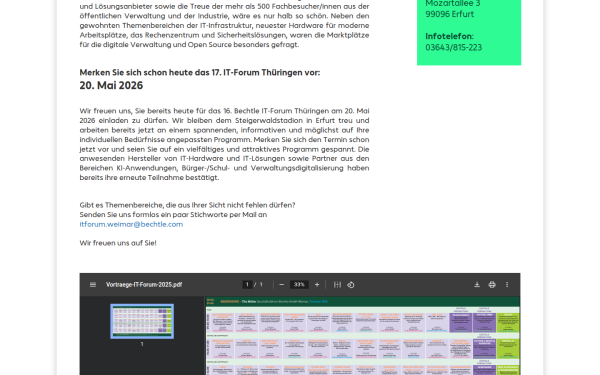Image resolution: width=600 pixels, height=375 pixels.
Task: Fit PDF page to width
Action: (337, 285)
